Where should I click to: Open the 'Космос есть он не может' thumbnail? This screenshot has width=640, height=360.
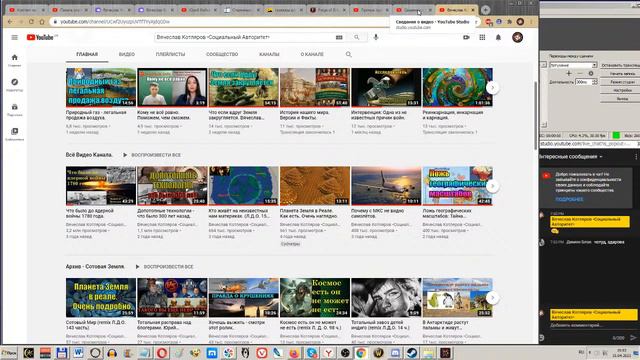(x=315, y=298)
